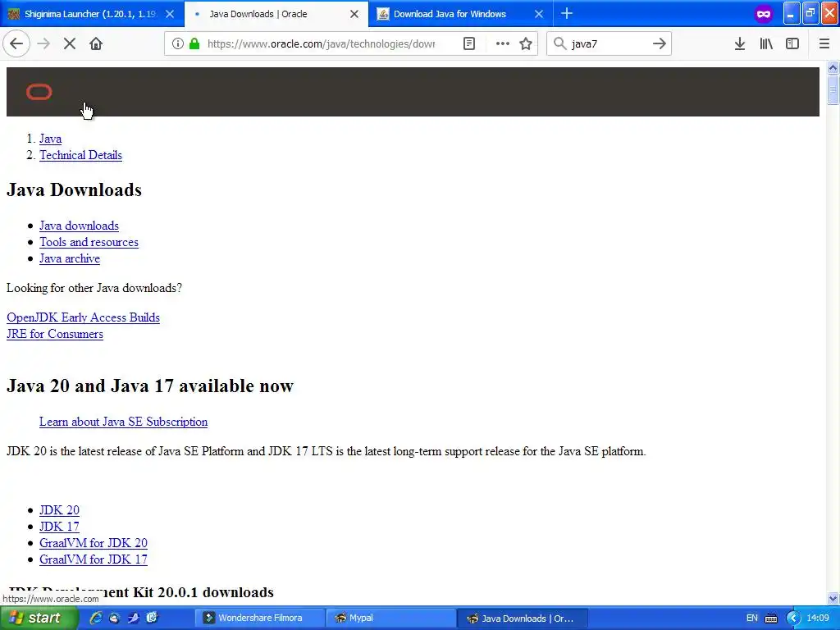Open the browser home page
Viewport: 840px width, 630px height.
point(96,44)
